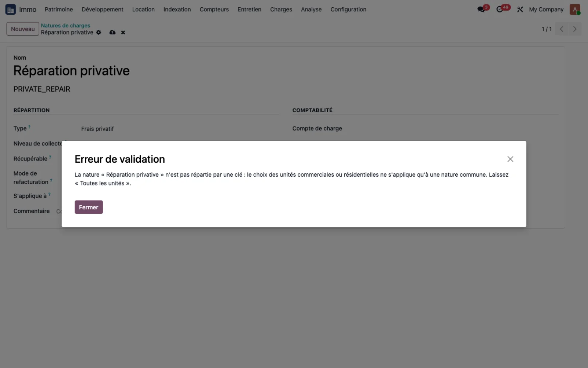Show the help tooltip next to S'applique à
Image resolution: width=588 pixels, height=368 pixels.
49,194
